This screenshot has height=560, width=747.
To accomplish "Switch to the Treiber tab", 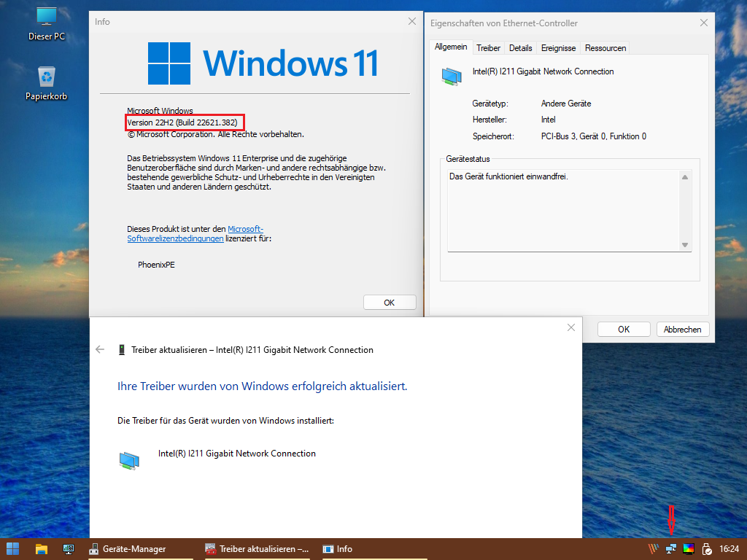I will pyautogui.click(x=488, y=47).
